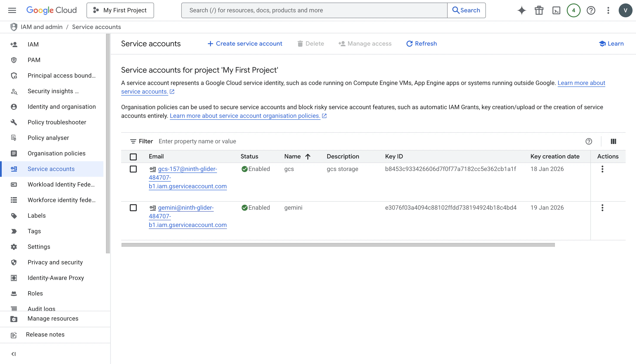Viewport: 636px width, 364px height.
Task: Open PAM in sidebar
Action: [51, 60]
